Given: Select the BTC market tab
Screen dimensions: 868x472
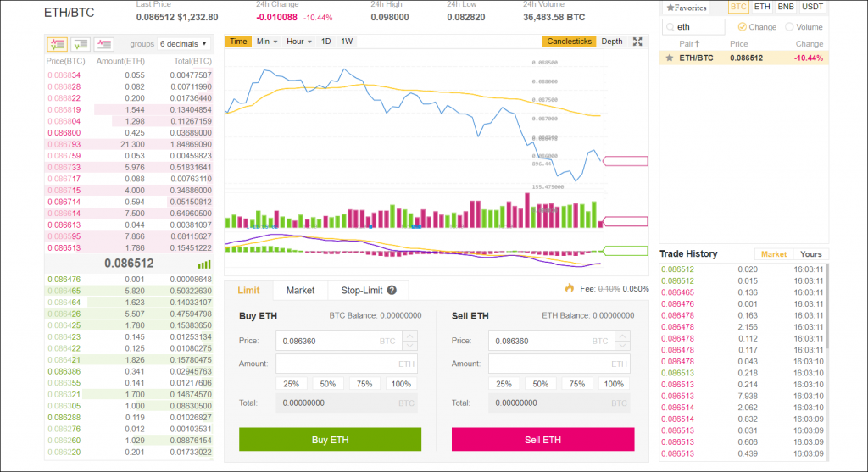Looking at the screenshot, I should click(738, 7).
